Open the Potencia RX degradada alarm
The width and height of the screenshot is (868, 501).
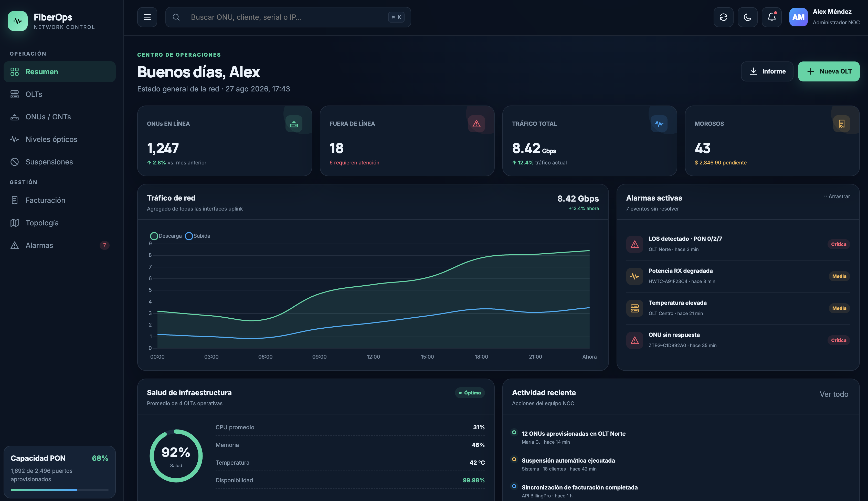pyautogui.click(x=738, y=276)
